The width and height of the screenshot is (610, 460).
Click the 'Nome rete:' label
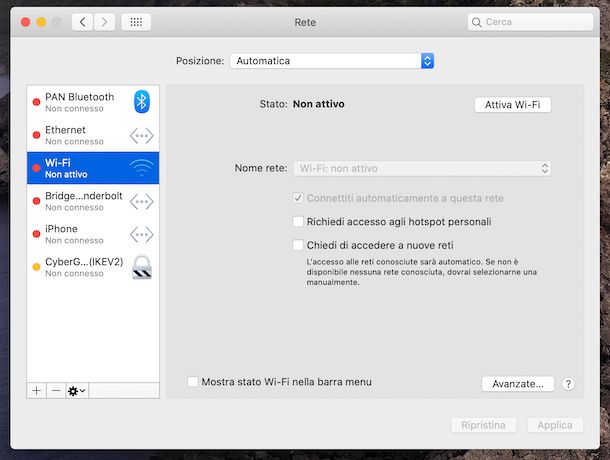point(261,168)
